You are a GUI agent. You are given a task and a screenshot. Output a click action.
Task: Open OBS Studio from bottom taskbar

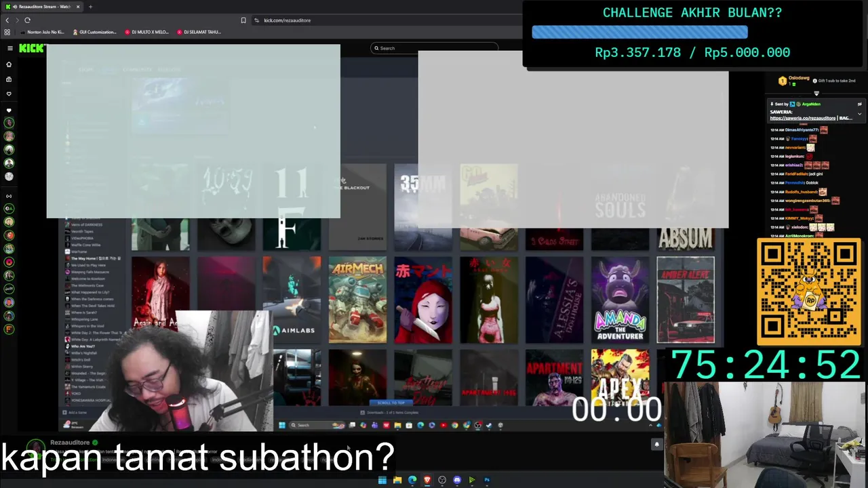pos(442,480)
